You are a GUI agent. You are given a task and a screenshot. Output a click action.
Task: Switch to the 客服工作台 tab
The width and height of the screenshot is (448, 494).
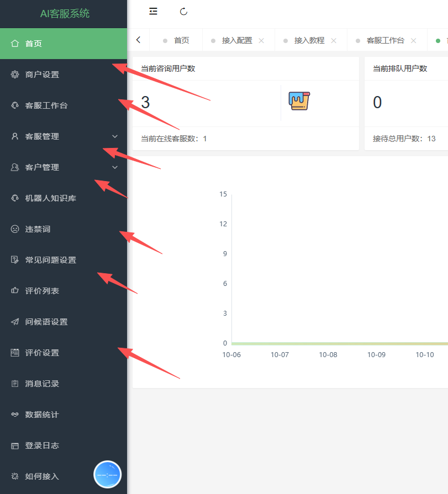pyautogui.click(x=385, y=40)
